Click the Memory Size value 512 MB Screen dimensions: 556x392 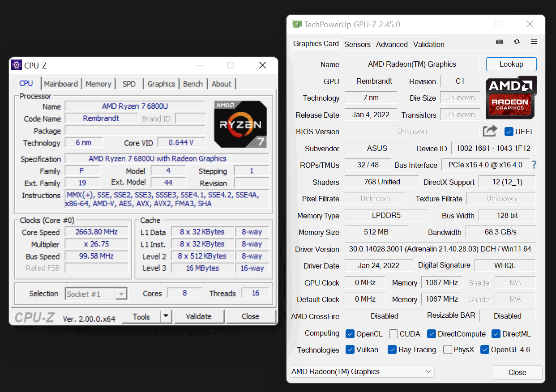(376, 232)
